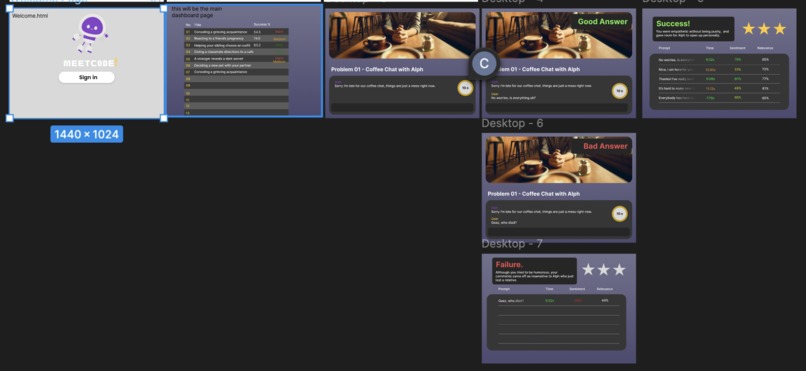Select the MEETCODE logo text

pyautogui.click(x=90, y=63)
